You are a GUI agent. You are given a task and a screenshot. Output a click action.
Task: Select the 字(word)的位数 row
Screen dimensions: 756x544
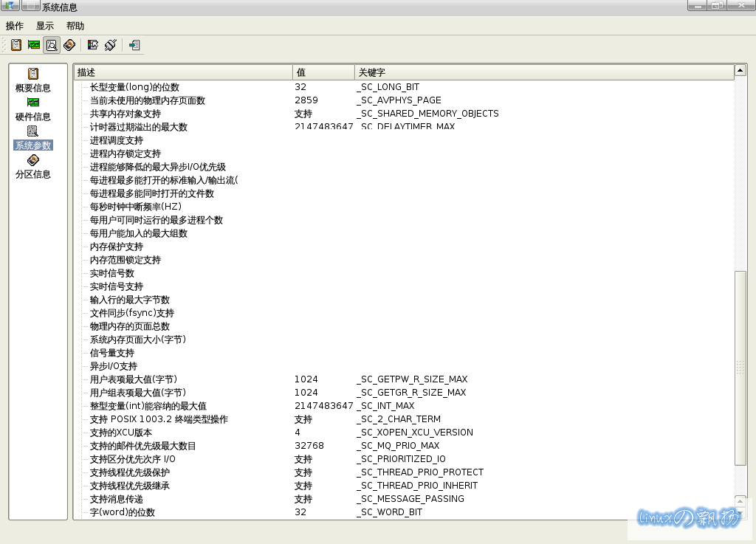123,512
